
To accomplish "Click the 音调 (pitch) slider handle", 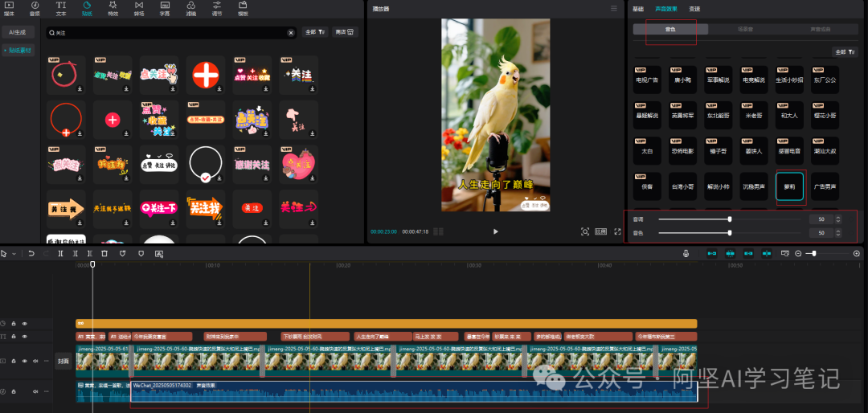I will pyautogui.click(x=730, y=219).
